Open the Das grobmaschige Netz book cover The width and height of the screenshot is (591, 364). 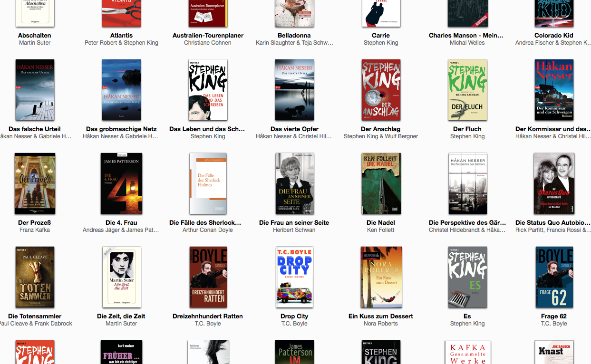click(x=121, y=90)
